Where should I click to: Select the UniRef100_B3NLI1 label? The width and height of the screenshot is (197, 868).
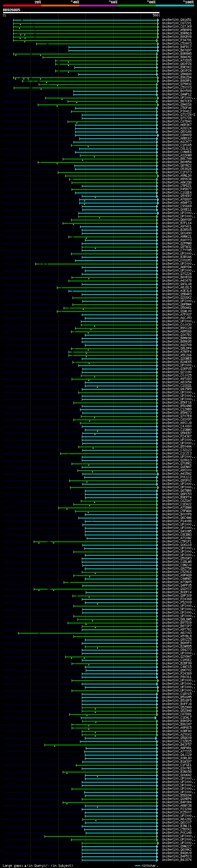coord(177,826)
